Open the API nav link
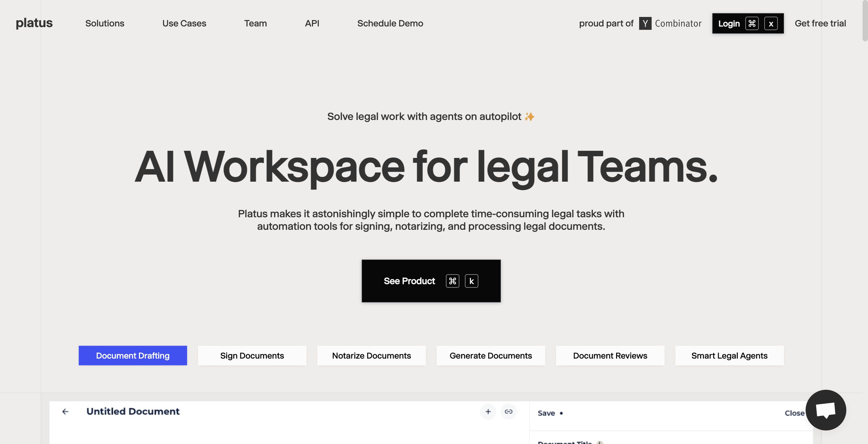Image resolution: width=868 pixels, height=444 pixels. tap(312, 23)
